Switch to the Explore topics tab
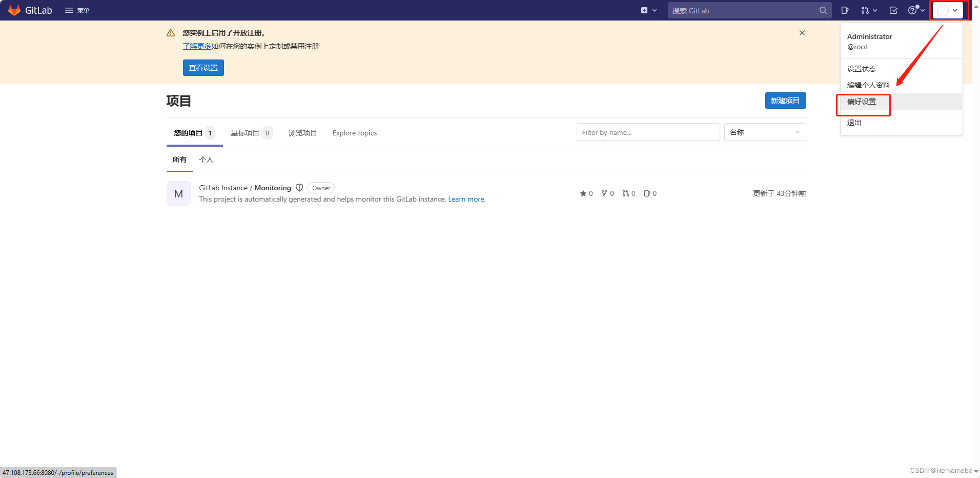Screen dimensions: 980x478 click(354, 133)
